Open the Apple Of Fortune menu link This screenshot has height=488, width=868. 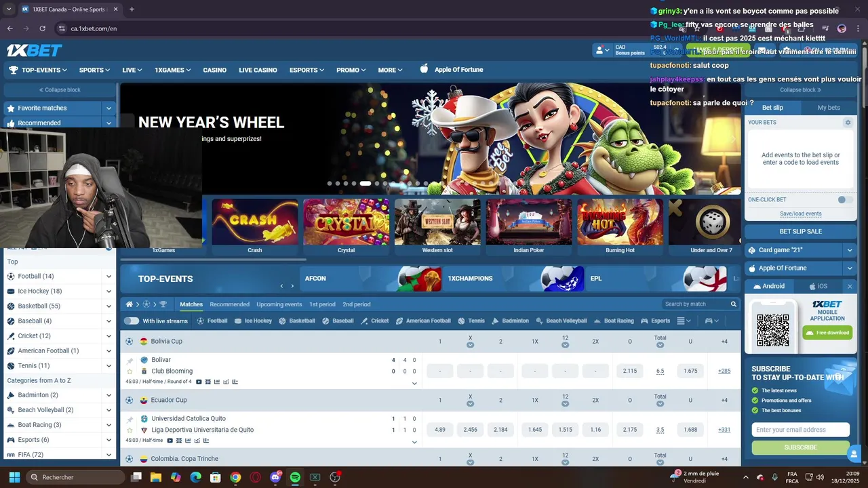pos(451,70)
